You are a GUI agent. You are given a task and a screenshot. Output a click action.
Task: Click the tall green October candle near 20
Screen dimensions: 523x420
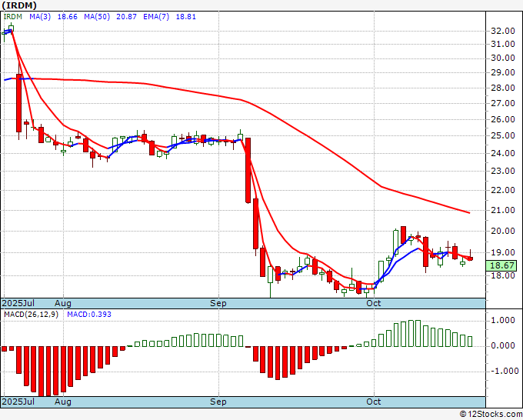[x=395, y=242]
